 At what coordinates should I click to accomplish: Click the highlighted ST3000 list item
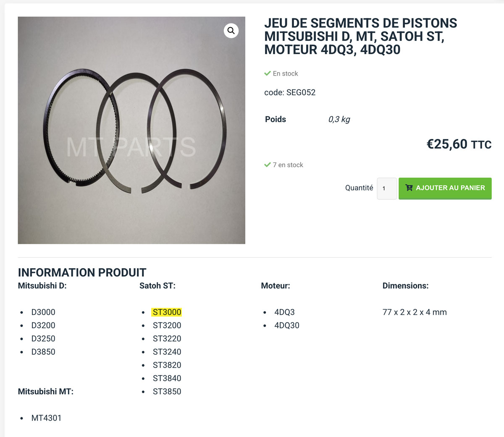click(167, 312)
